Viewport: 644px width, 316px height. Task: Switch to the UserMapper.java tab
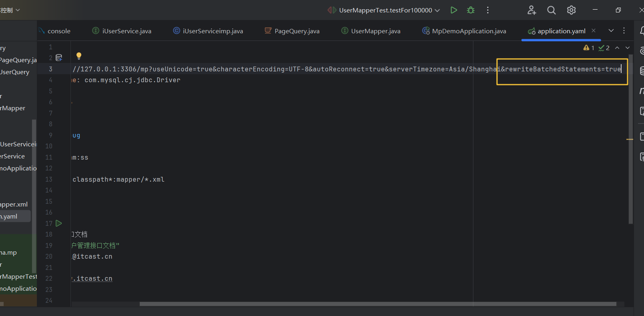pyautogui.click(x=375, y=31)
